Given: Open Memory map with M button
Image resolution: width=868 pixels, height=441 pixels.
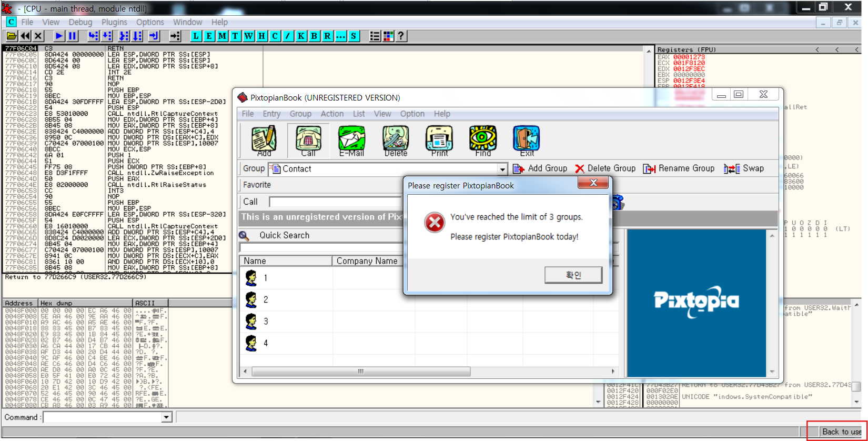Looking at the screenshot, I should [x=222, y=36].
